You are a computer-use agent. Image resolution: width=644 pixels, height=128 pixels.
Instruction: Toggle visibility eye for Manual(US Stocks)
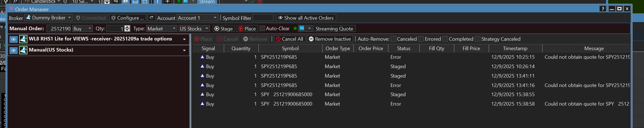pos(13,50)
